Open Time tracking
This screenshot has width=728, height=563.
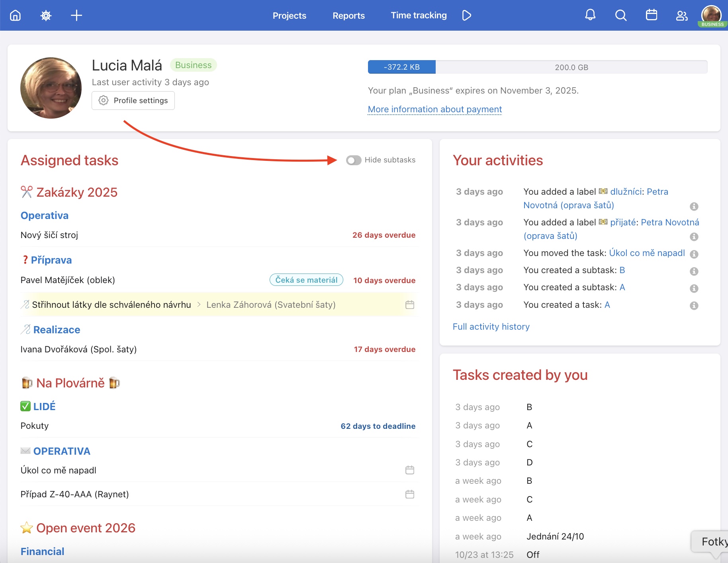(419, 15)
